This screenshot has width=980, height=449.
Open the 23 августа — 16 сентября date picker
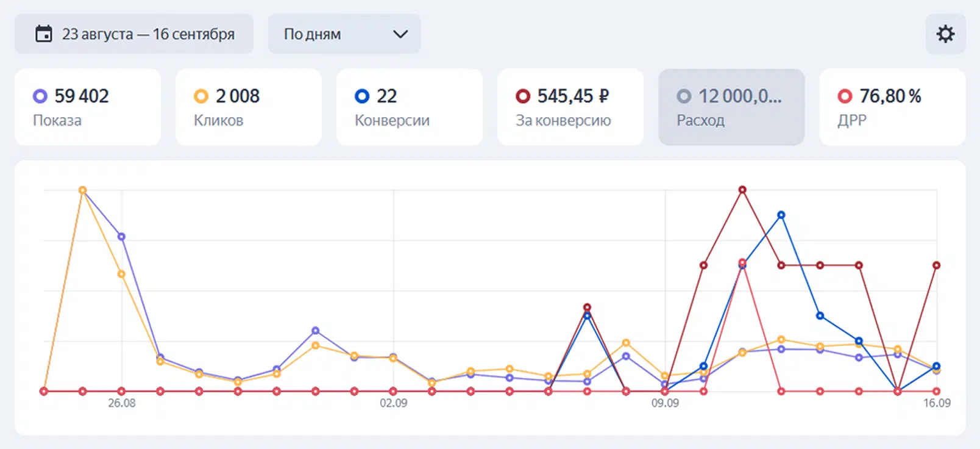point(134,34)
